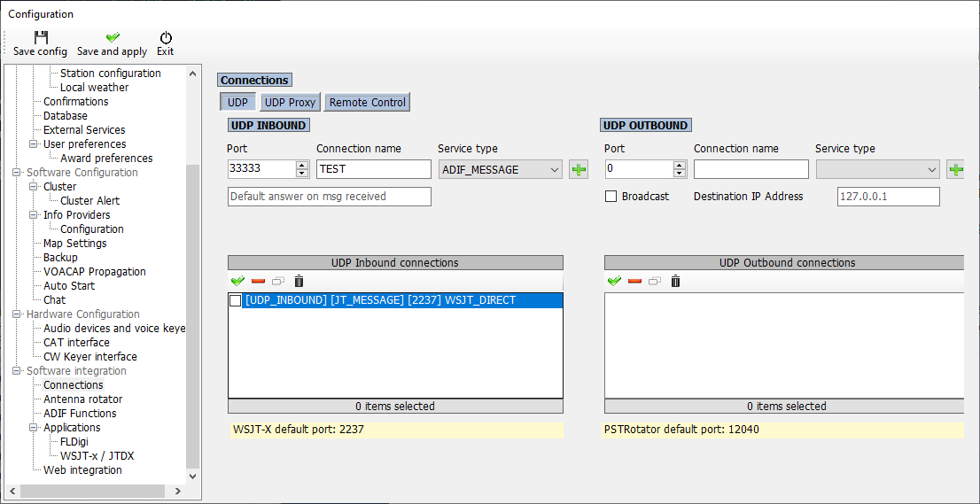Collapse the Applications tree node

pos(34,428)
